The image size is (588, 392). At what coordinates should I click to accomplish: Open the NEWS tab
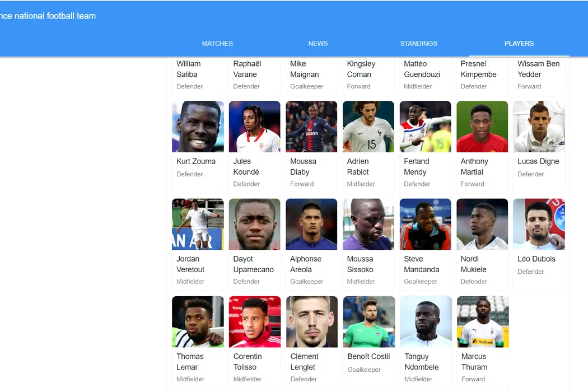318,44
